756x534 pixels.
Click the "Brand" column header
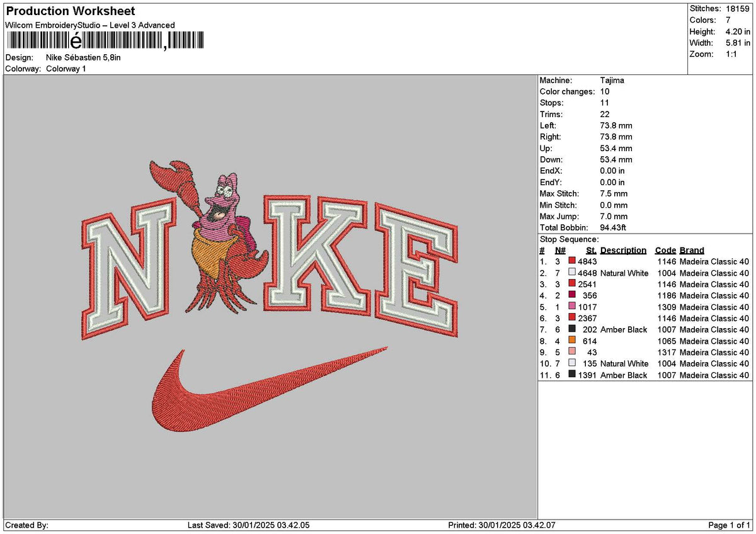point(692,251)
